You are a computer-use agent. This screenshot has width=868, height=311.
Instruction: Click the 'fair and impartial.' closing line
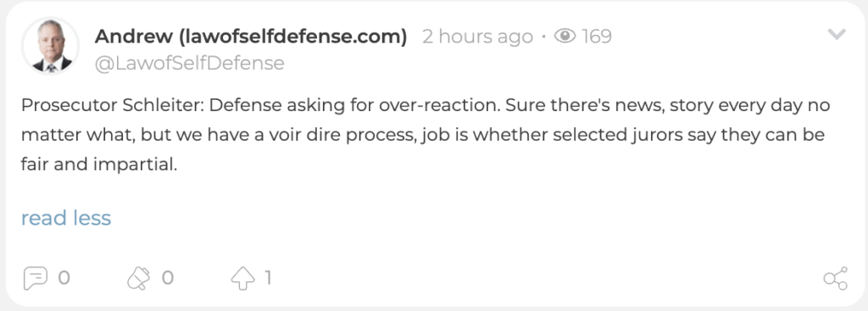(x=99, y=165)
